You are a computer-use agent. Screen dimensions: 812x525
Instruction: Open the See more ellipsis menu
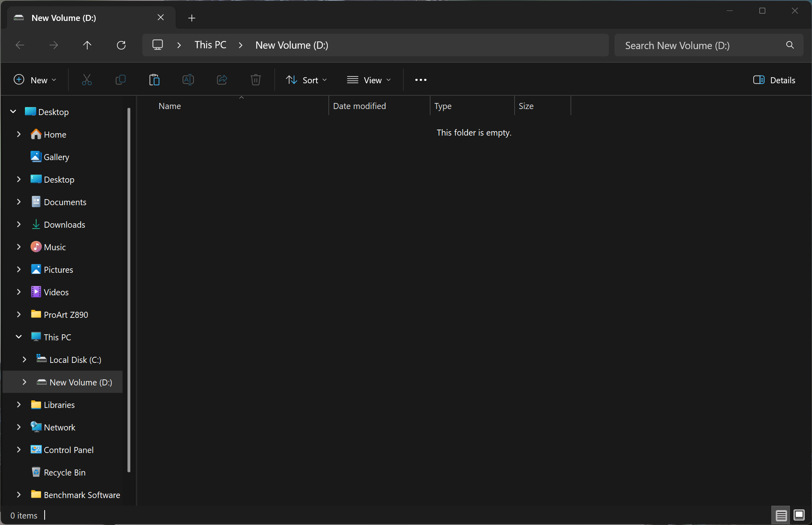(x=421, y=80)
